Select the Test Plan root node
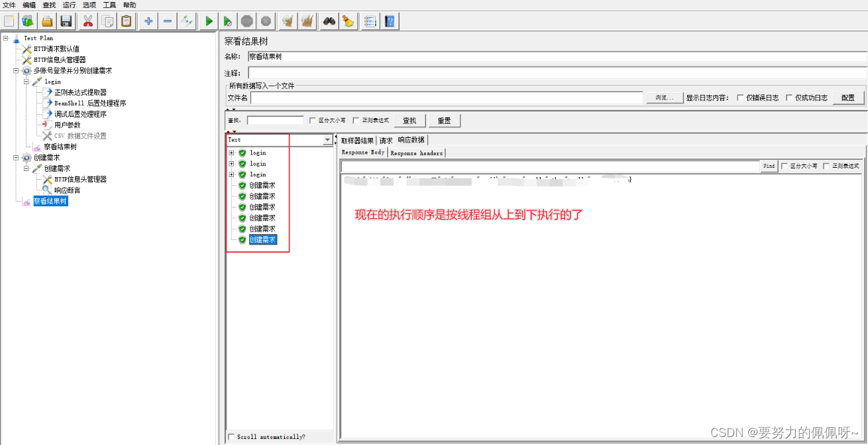Screen dimensions: 868x445 pos(38,38)
